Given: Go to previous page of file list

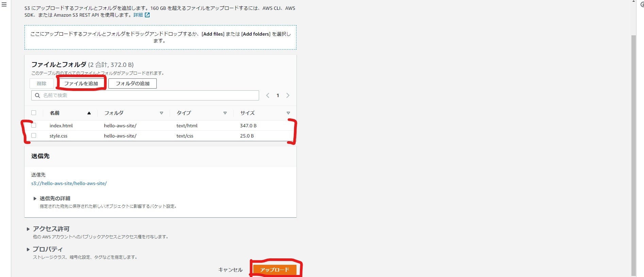Looking at the screenshot, I should [x=268, y=95].
